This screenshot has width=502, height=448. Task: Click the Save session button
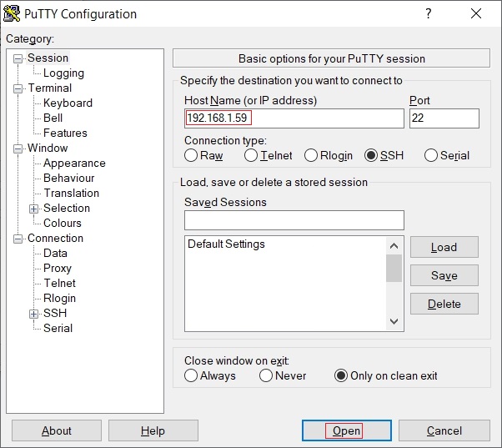pyautogui.click(x=444, y=276)
